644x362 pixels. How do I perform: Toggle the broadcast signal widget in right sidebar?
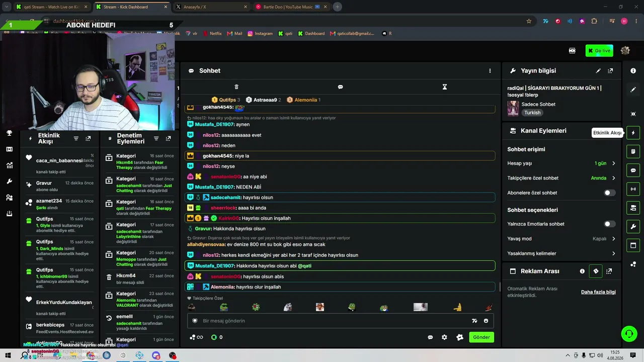[633, 189]
